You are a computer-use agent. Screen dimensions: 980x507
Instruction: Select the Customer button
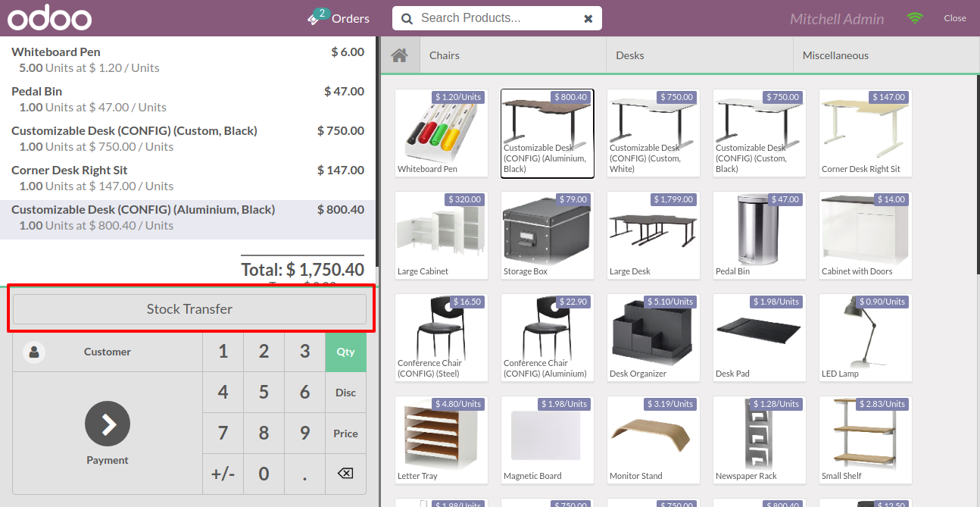pos(108,352)
